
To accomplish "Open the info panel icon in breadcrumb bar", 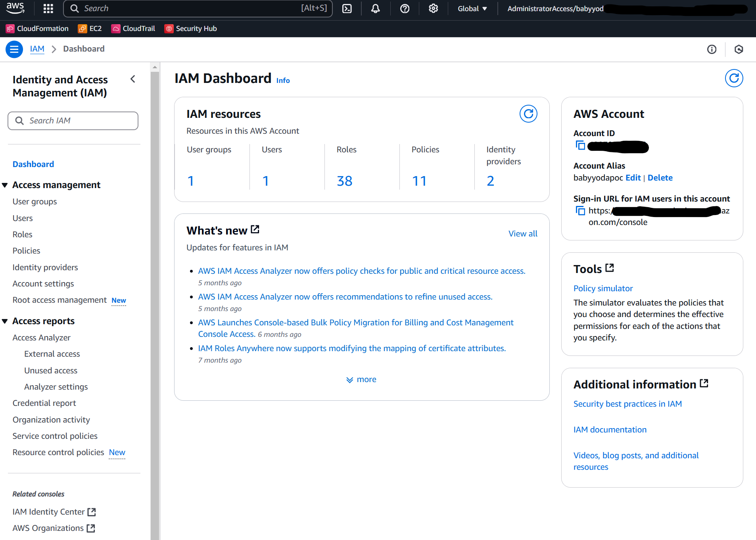I will tap(712, 49).
